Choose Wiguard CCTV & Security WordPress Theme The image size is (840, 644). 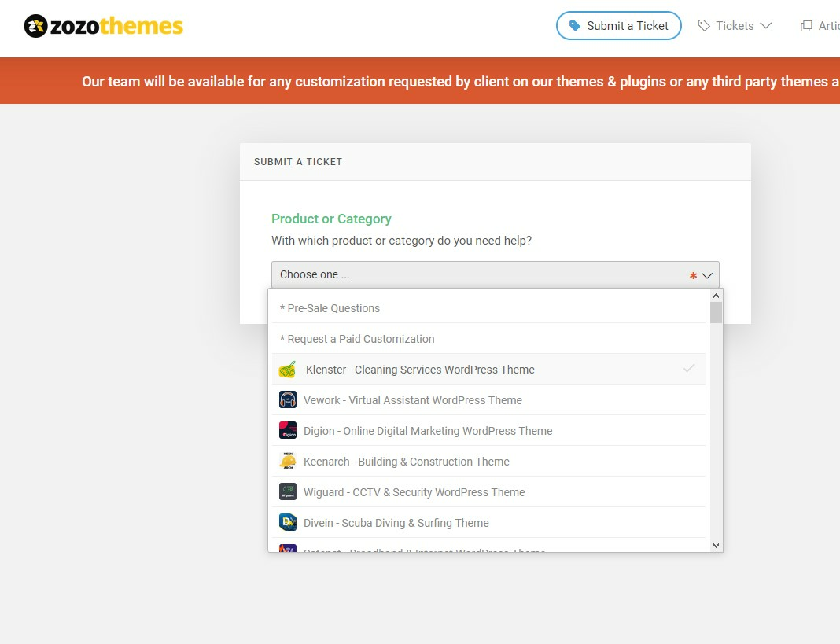[488, 491]
